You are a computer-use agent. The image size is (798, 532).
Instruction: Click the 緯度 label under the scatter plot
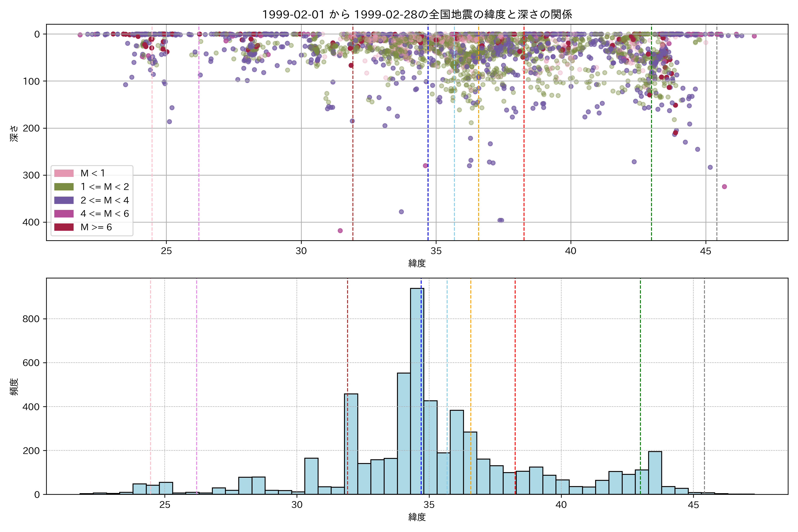[417, 263]
